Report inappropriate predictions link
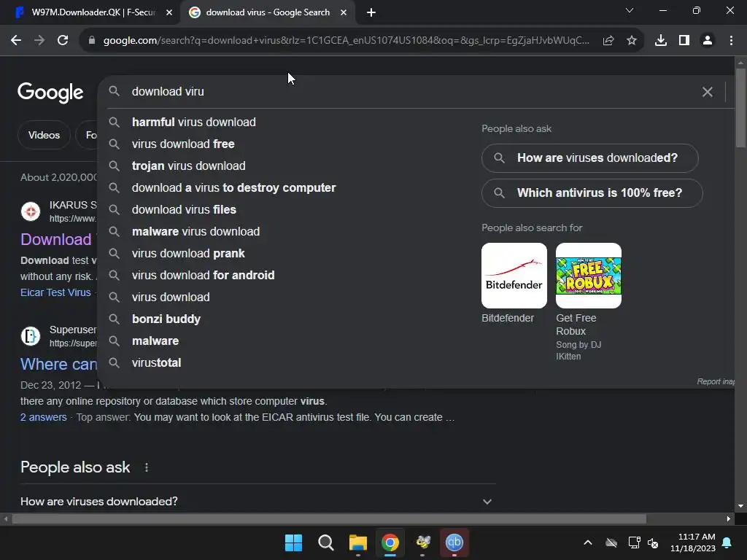This screenshot has height=560, width=747. (x=716, y=381)
